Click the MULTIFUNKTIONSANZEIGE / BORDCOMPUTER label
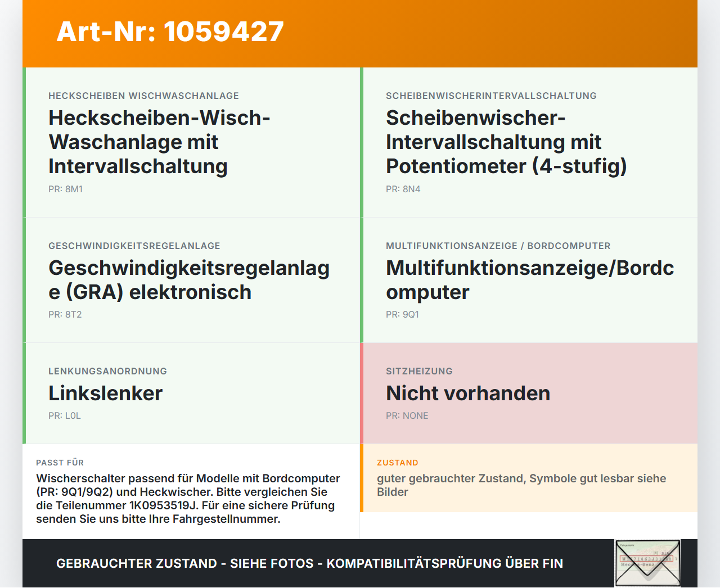720x588 pixels. click(x=498, y=246)
